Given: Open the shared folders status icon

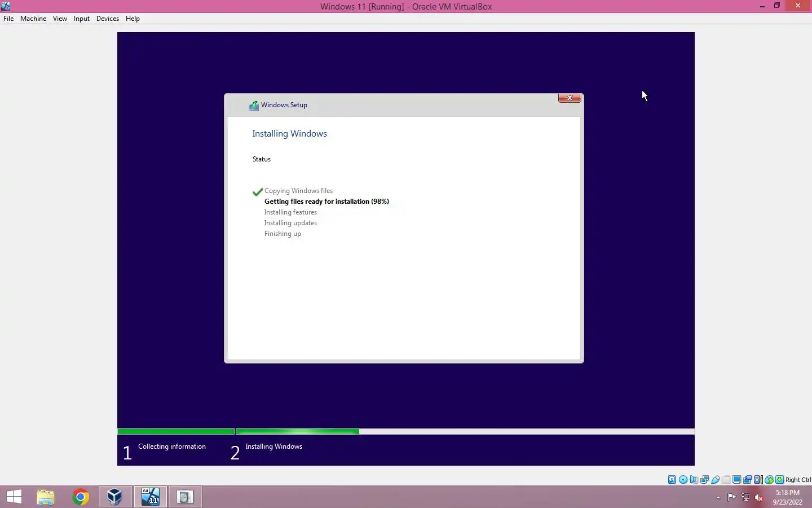Looking at the screenshot, I should (726, 480).
